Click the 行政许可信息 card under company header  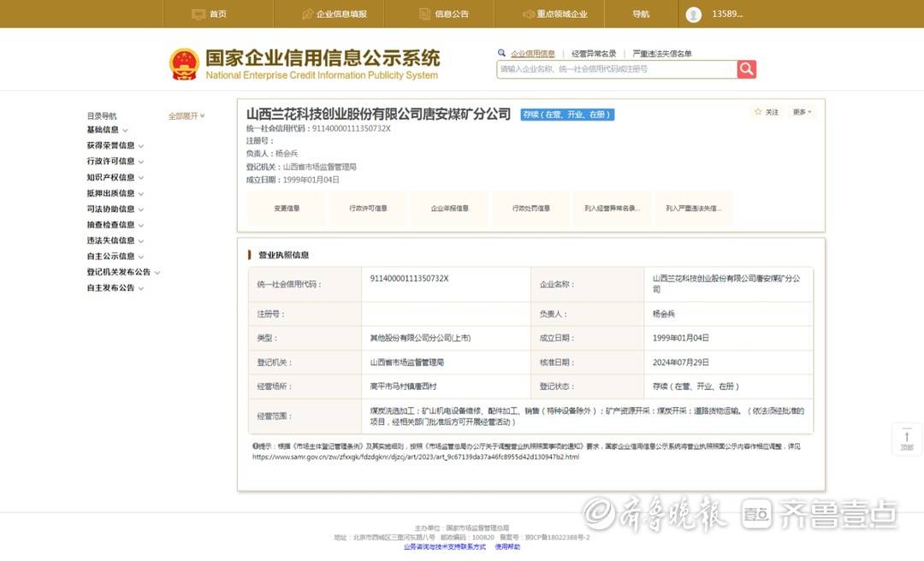368,208
